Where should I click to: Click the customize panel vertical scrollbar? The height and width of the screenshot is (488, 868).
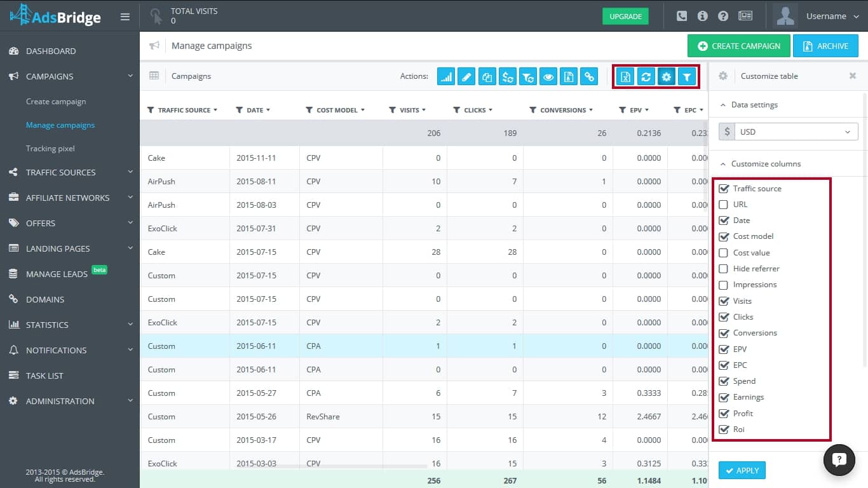(865, 229)
